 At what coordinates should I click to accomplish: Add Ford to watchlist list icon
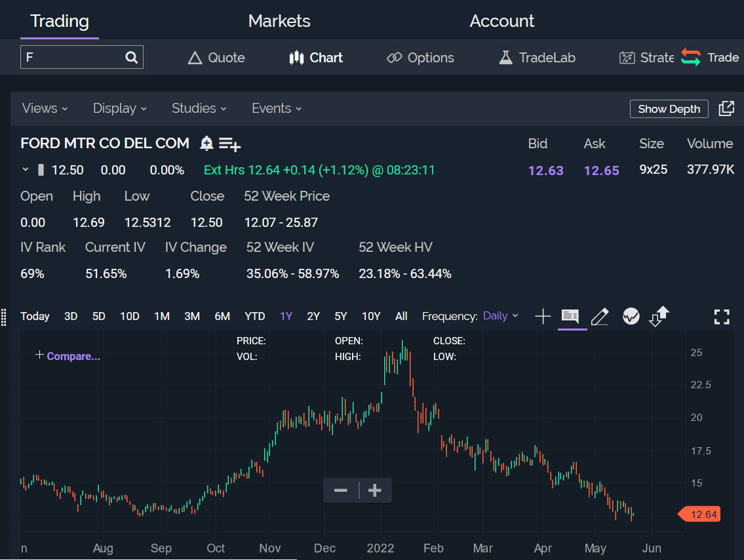(x=230, y=144)
